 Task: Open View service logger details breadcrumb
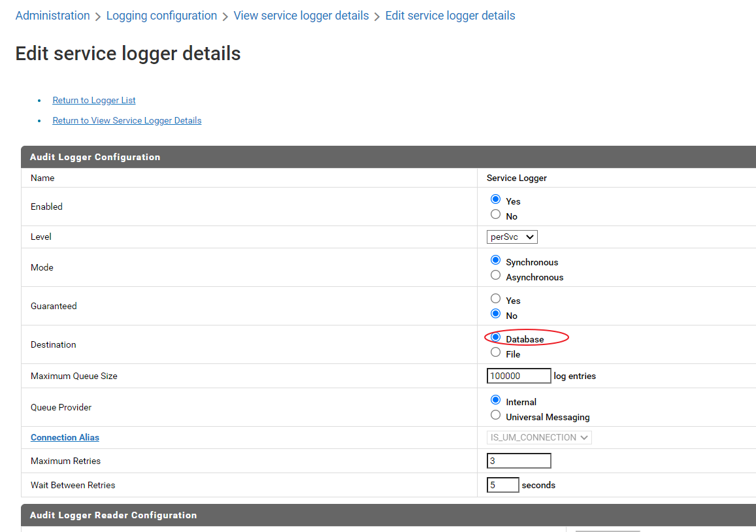click(301, 16)
